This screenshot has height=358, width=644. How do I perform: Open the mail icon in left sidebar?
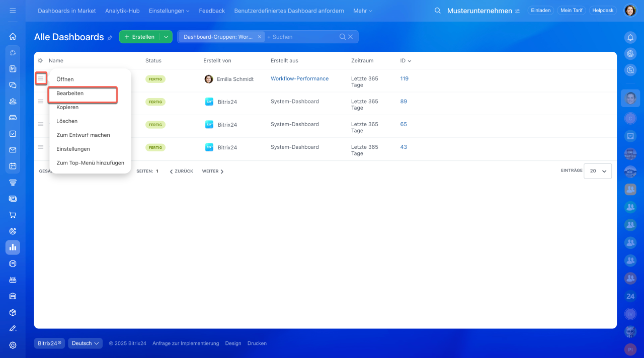click(13, 150)
